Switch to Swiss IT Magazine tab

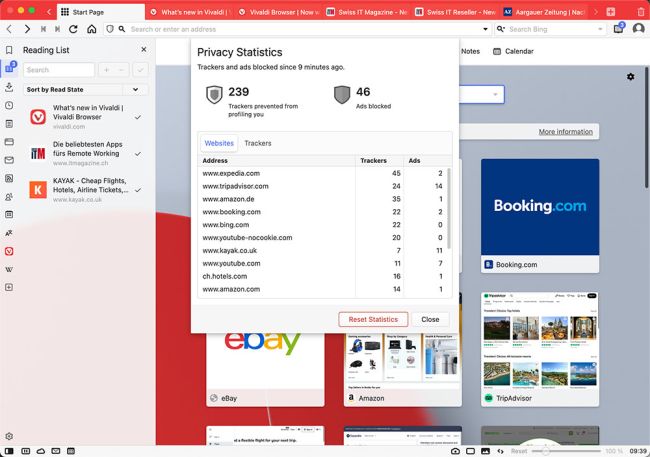tap(367, 12)
